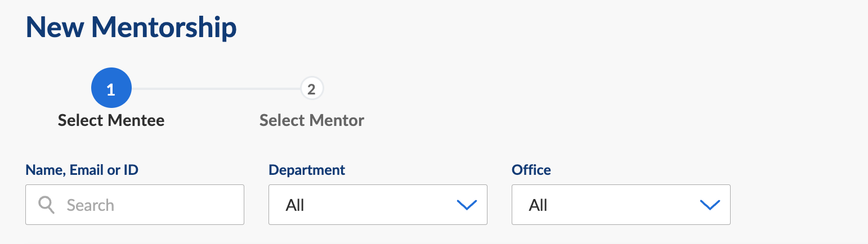Image resolution: width=868 pixels, height=244 pixels.
Task: Select the "All" value in Office field
Action: [538, 205]
